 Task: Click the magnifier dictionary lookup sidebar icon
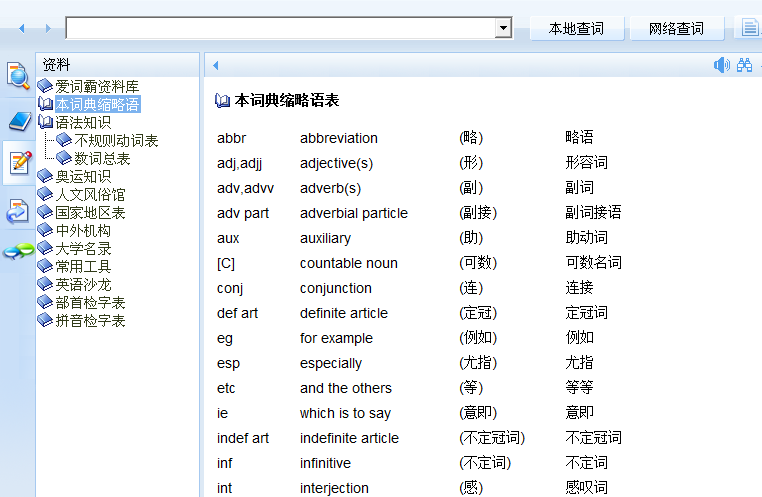[18, 75]
